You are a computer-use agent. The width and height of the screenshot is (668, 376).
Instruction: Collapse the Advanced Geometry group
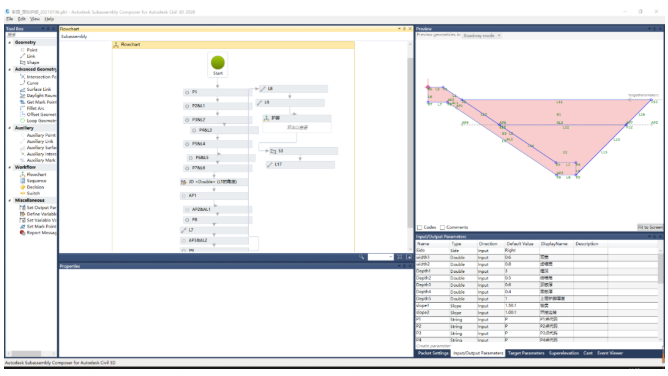click(10, 69)
